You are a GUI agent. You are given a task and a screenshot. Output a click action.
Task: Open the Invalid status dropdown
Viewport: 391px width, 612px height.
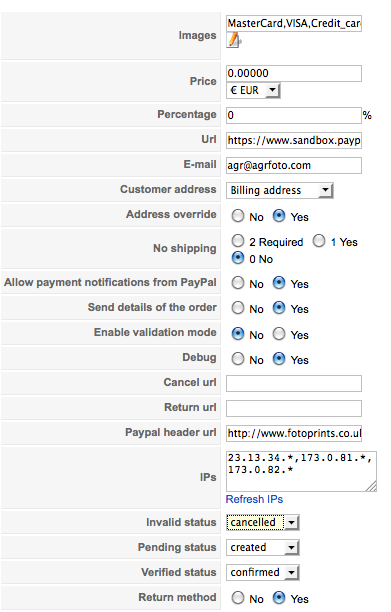(x=262, y=522)
